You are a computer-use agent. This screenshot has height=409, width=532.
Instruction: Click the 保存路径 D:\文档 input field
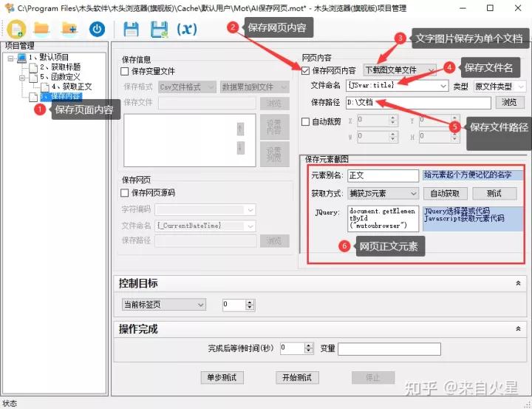point(418,103)
